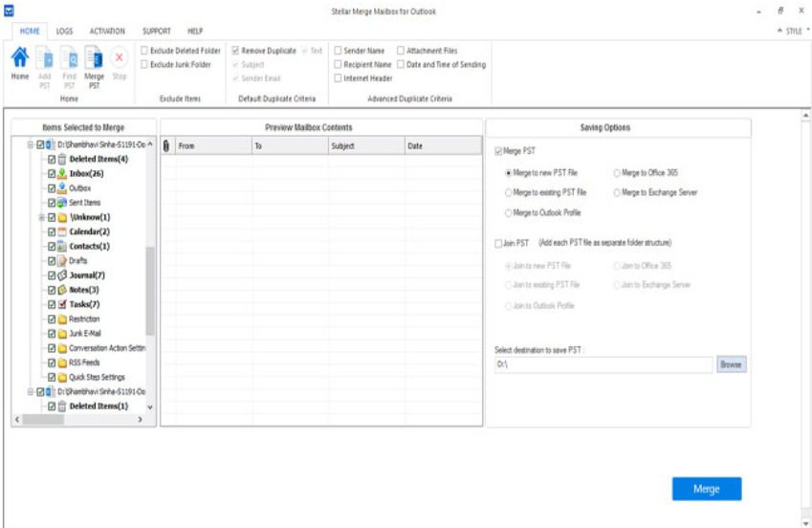Select the Calendar(2) folder icon

(62, 231)
